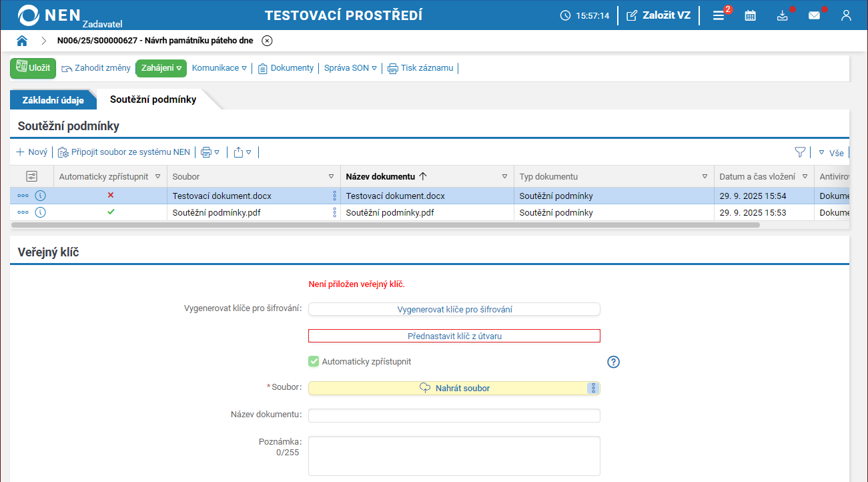Expand the Správa SON menu
This screenshot has width=868, height=482.
click(350, 68)
